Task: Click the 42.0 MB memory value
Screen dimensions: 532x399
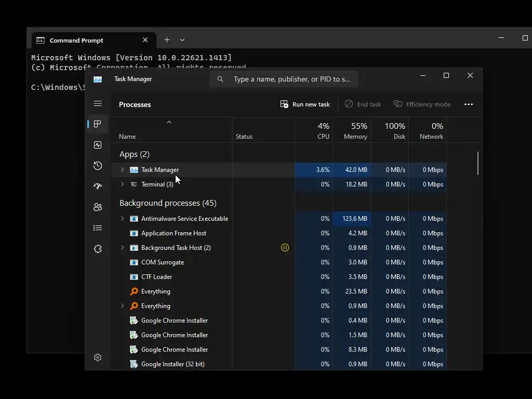Action: click(x=356, y=170)
